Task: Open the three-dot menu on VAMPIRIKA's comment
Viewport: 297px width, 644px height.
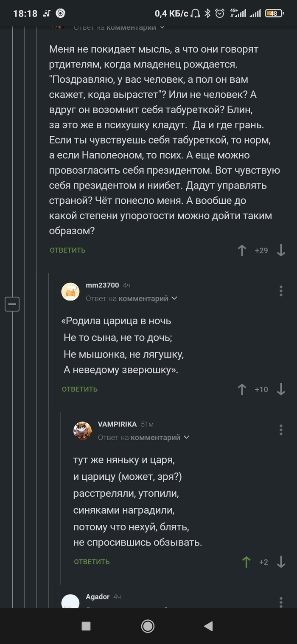Action: [280, 430]
